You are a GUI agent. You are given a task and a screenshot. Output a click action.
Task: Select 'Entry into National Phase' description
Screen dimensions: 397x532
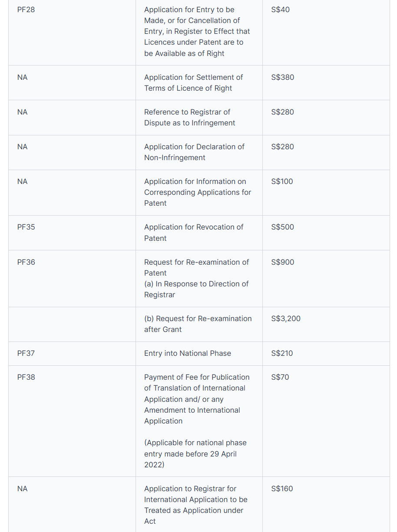(187, 353)
